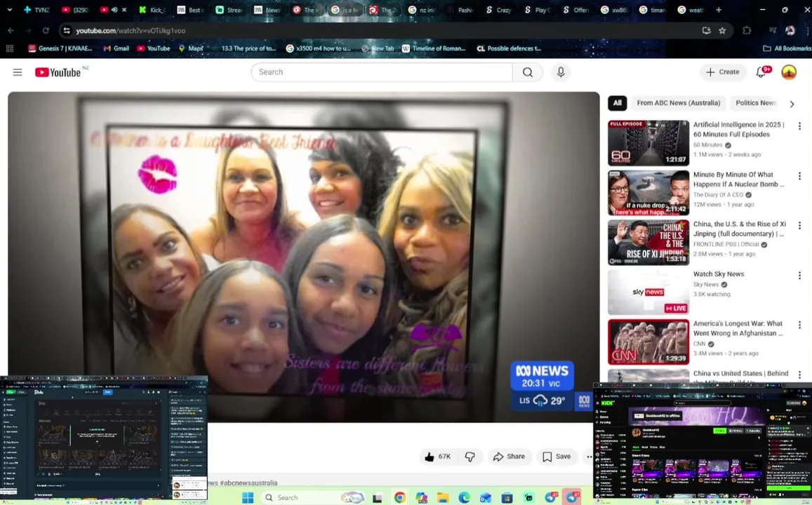Go back to previous page
This screenshot has height=505, width=812.
pyautogui.click(x=11, y=31)
